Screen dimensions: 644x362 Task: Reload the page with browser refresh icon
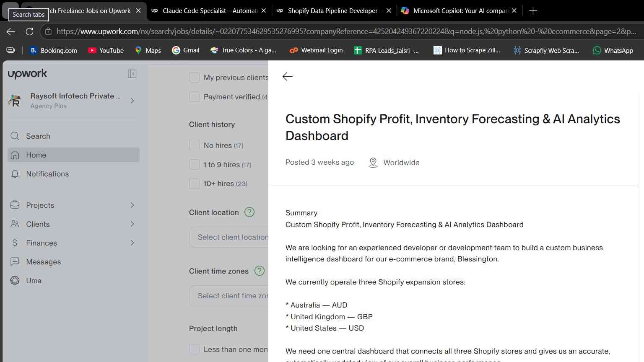(29, 31)
